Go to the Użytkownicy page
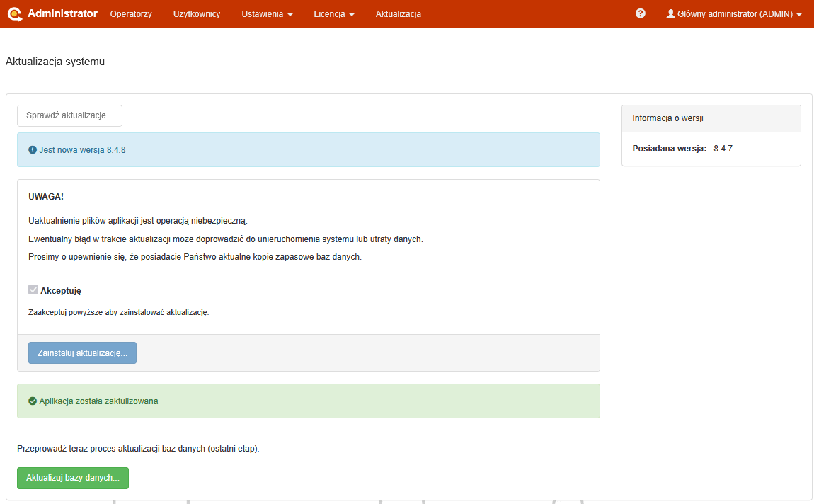814x504 pixels. tap(197, 14)
